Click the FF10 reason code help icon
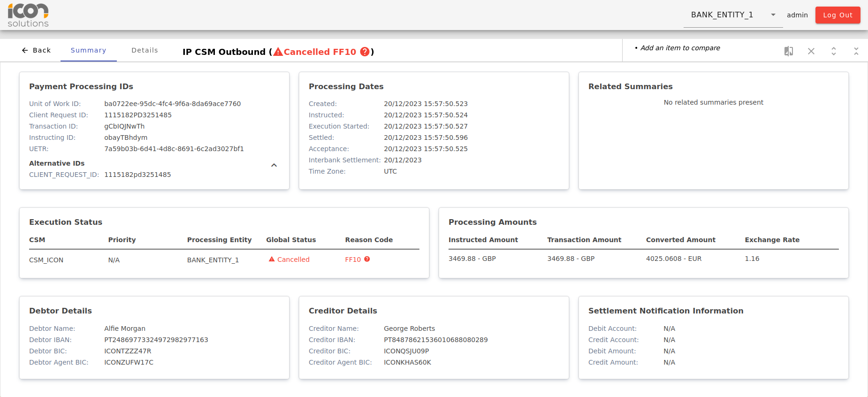This screenshot has height=397, width=868. tap(367, 259)
